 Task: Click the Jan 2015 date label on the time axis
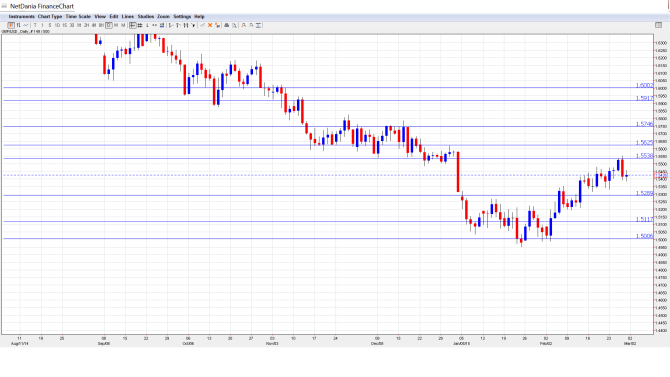[x=461, y=343]
